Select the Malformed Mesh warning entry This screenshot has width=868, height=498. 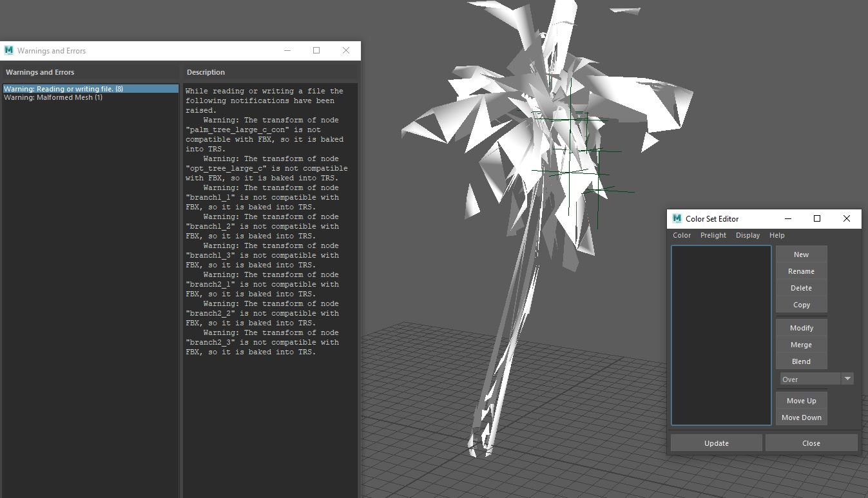[55, 97]
